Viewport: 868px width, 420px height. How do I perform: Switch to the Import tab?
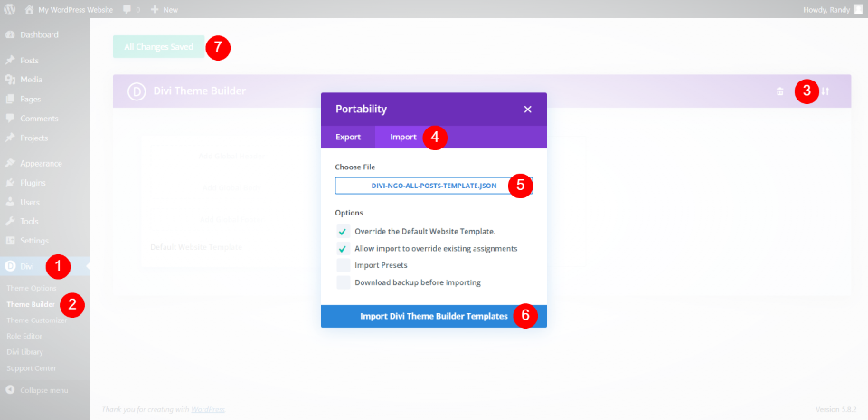point(403,137)
